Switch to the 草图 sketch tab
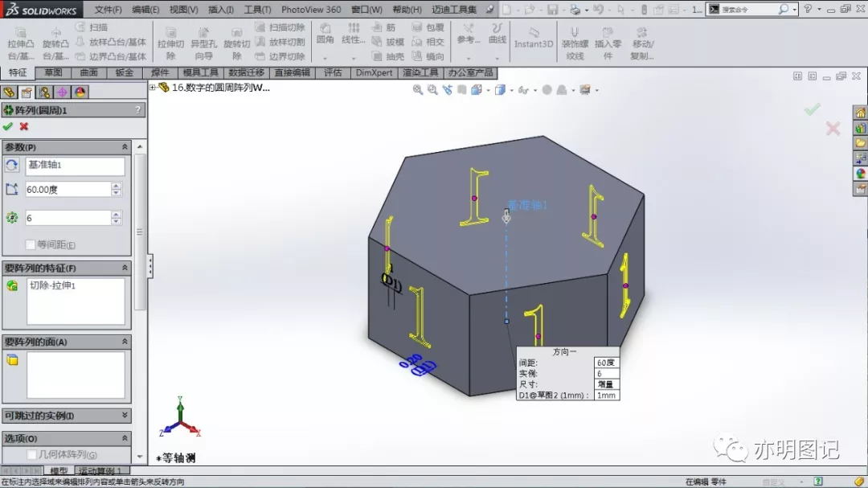 point(53,72)
